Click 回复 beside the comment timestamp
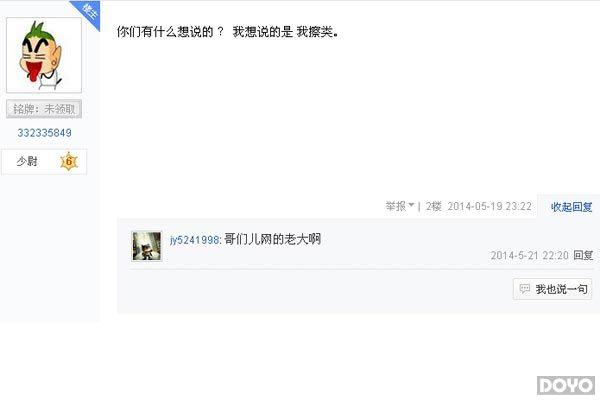 tap(583, 255)
